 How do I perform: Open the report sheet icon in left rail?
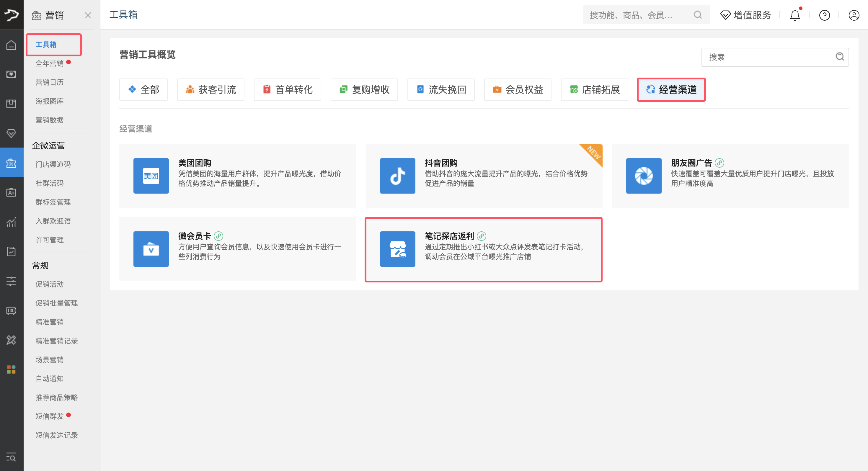point(11,251)
